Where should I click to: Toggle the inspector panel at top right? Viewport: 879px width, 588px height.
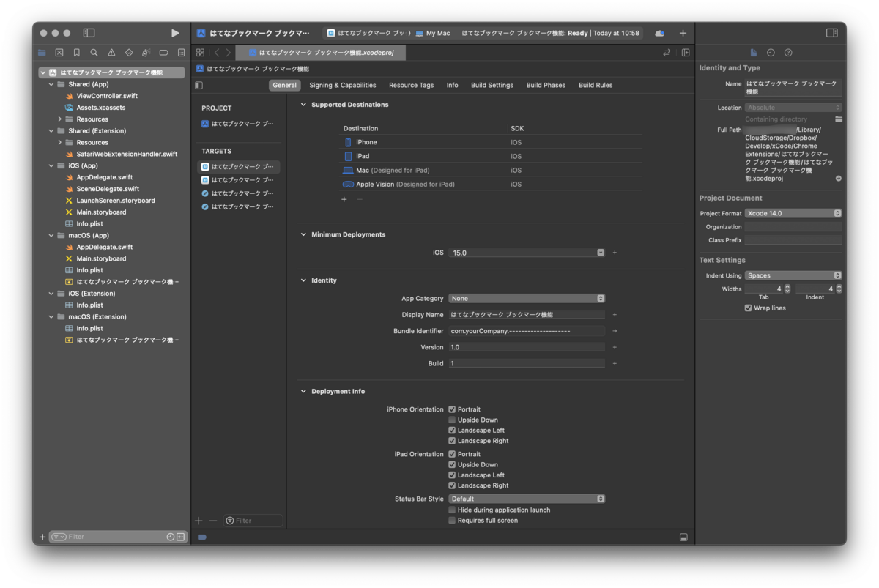pos(831,33)
